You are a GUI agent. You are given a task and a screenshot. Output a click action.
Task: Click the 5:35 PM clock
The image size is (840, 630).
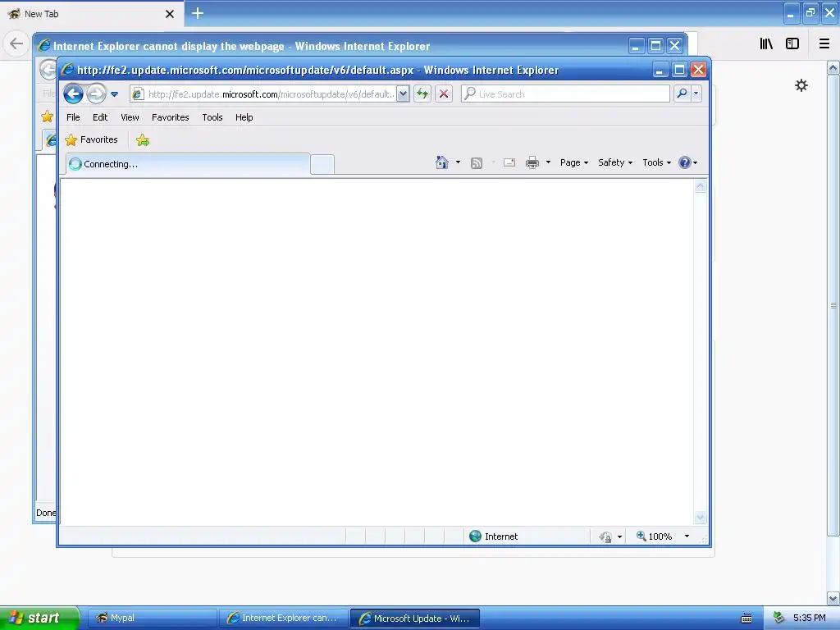tap(809, 619)
